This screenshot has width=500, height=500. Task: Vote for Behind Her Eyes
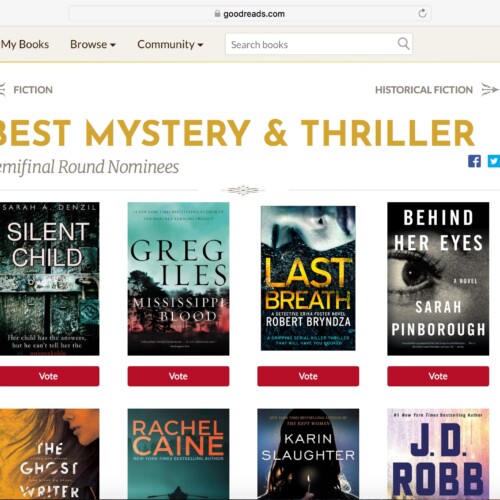pos(438,376)
